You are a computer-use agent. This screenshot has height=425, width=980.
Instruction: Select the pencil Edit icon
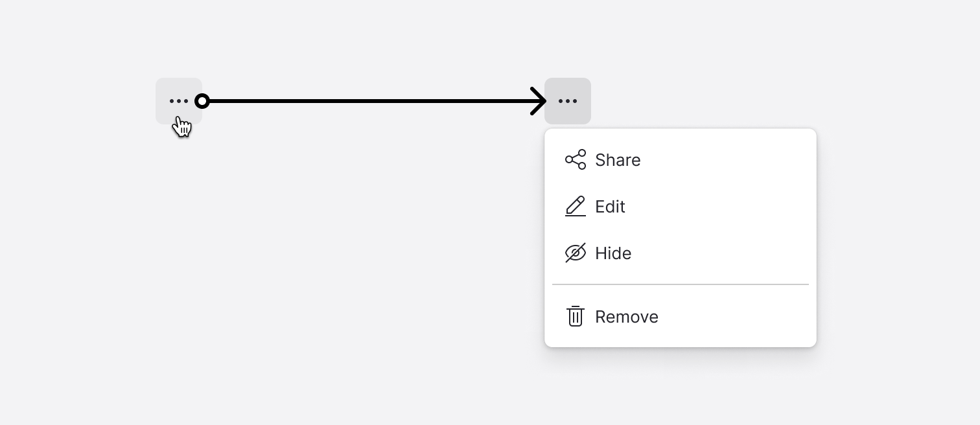click(576, 206)
